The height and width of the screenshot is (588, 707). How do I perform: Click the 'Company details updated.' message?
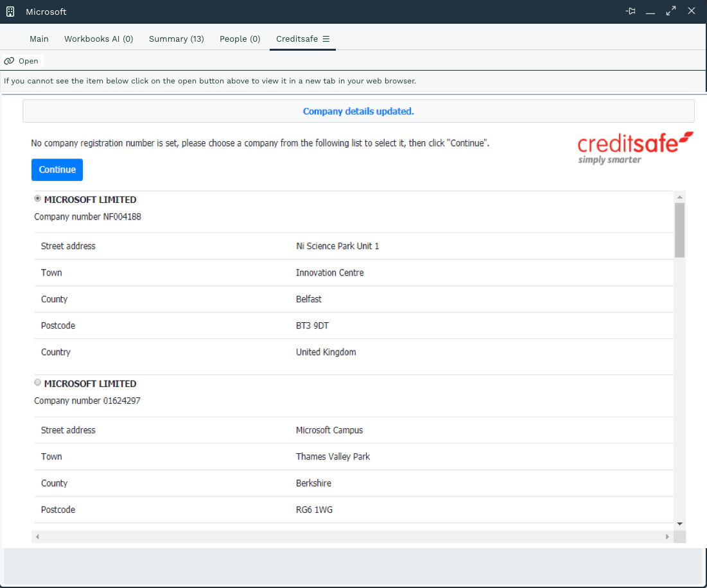coord(358,111)
